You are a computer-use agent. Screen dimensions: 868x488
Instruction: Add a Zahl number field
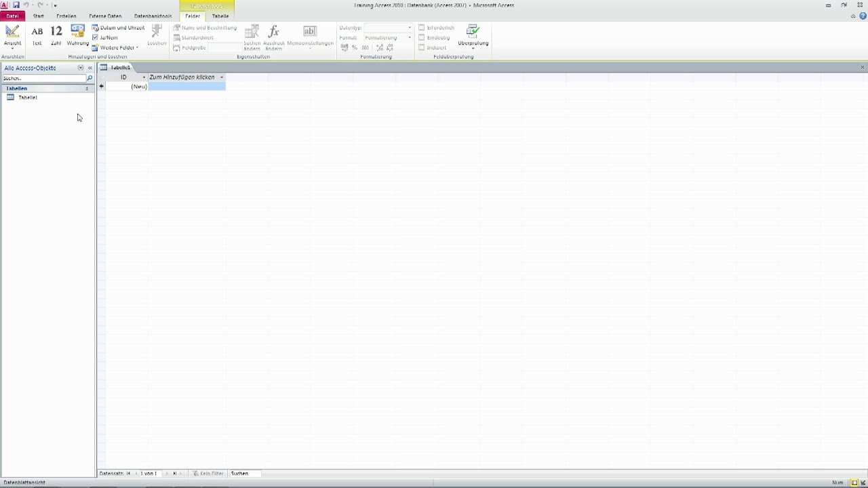coord(56,36)
